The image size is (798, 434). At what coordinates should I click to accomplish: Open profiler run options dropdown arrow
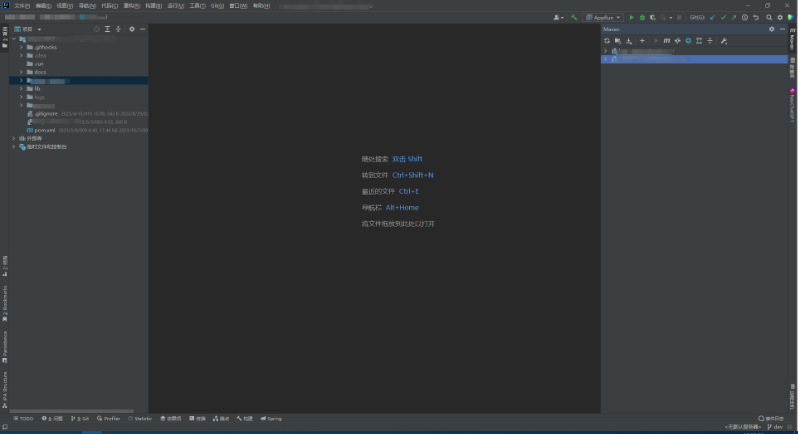pyautogui.click(x=671, y=17)
